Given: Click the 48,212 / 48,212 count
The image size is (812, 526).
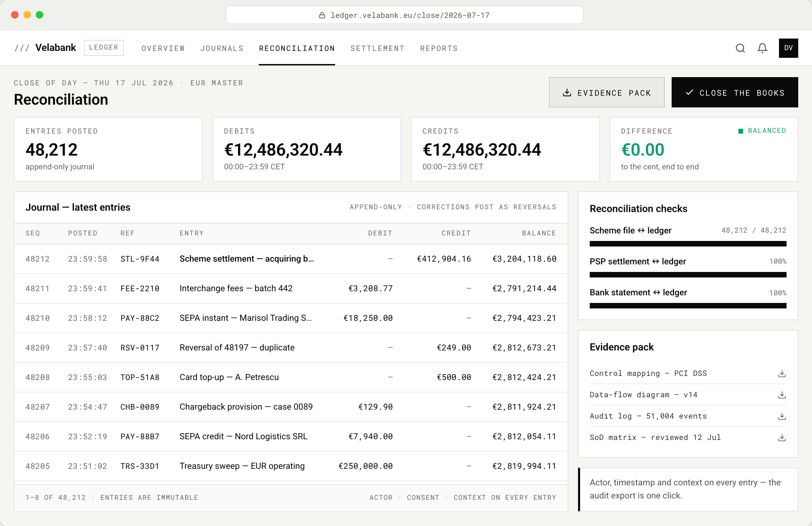Looking at the screenshot, I should [754, 230].
